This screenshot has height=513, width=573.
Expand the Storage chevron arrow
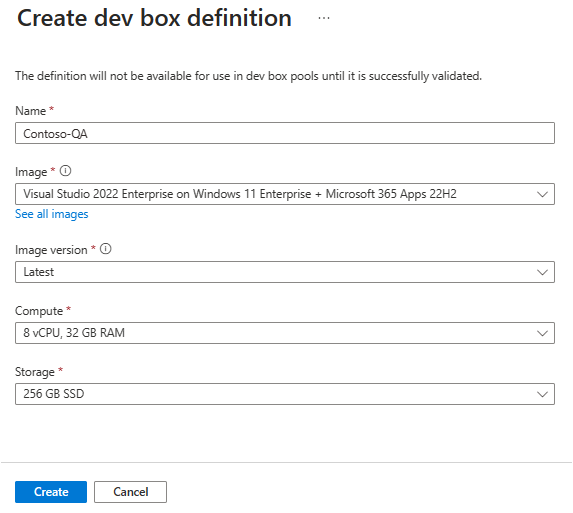pos(542,394)
